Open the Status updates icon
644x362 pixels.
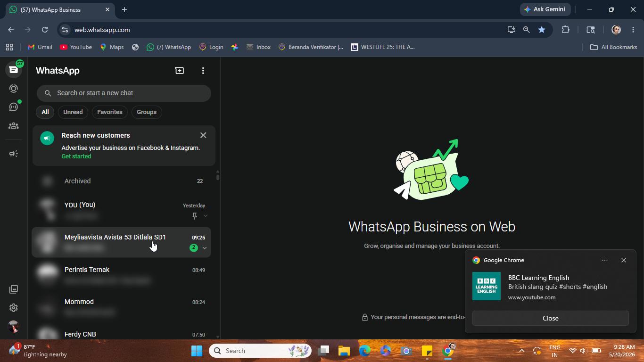[x=13, y=89]
